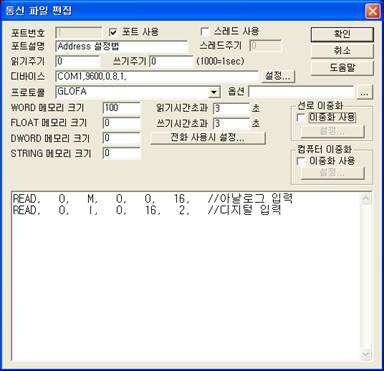Image resolution: width=384 pixels, height=371 pixels.
Task: Click the WORD 메모리 크기 field
Action: point(122,108)
